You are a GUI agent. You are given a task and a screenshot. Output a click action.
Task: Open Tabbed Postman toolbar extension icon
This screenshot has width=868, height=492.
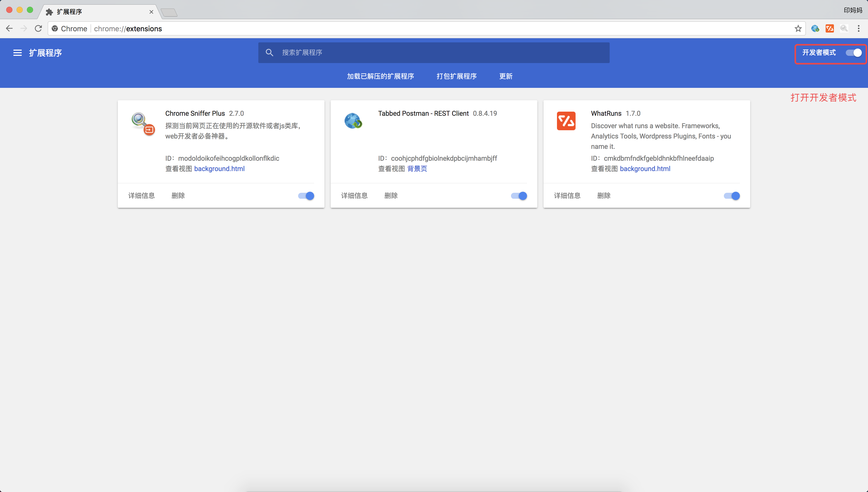(815, 28)
